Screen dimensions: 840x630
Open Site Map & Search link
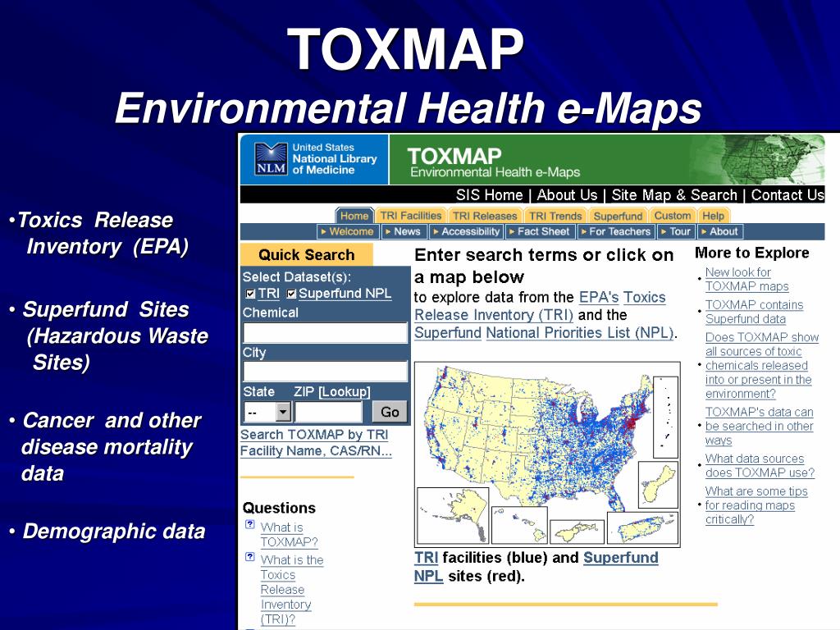pyautogui.click(x=674, y=195)
